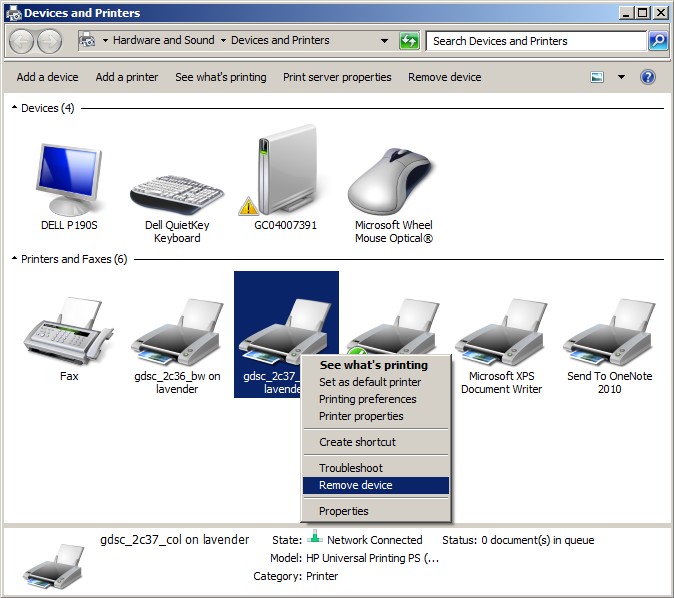The width and height of the screenshot is (674, 598).
Task: Select the Dell QuietKey Keyboard device
Action: click(x=177, y=196)
